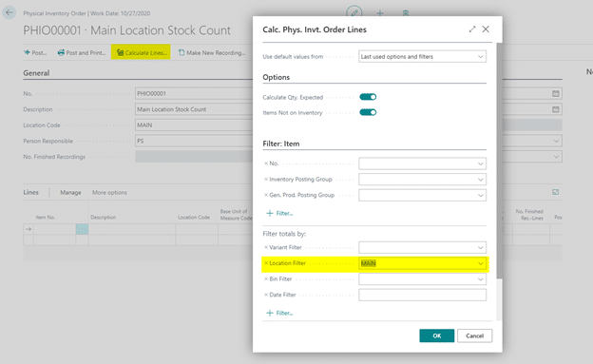Remove the Bin Filter with its X icon

coord(266,278)
